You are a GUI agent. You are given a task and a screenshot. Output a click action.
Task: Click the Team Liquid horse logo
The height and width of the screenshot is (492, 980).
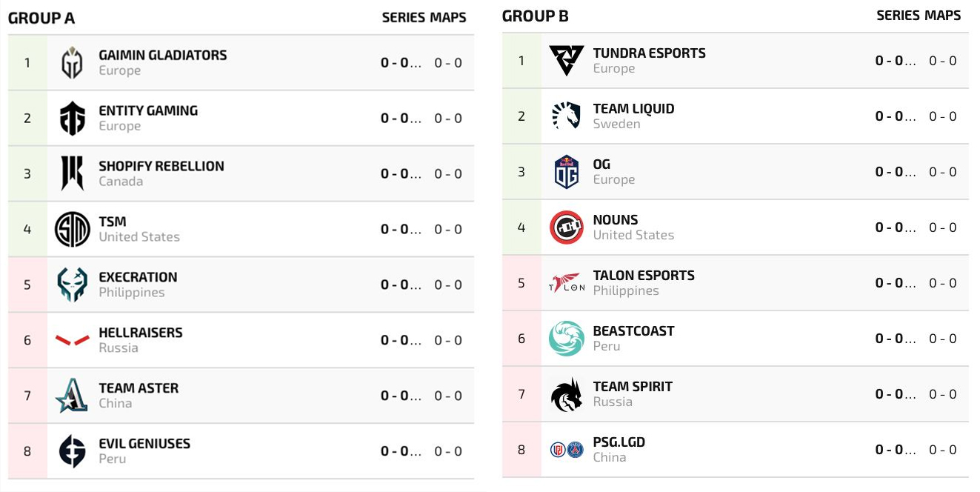[567, 116]
